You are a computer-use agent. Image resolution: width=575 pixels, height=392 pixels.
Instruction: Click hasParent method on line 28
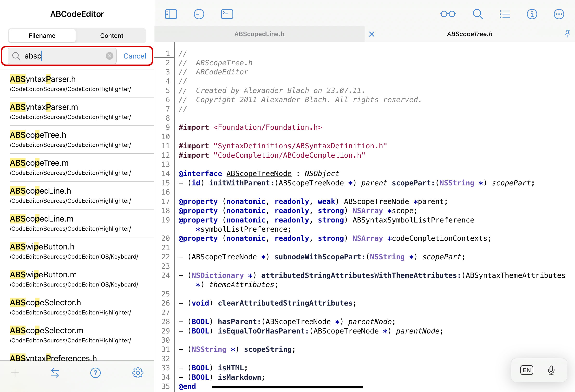tap(239, 321)
